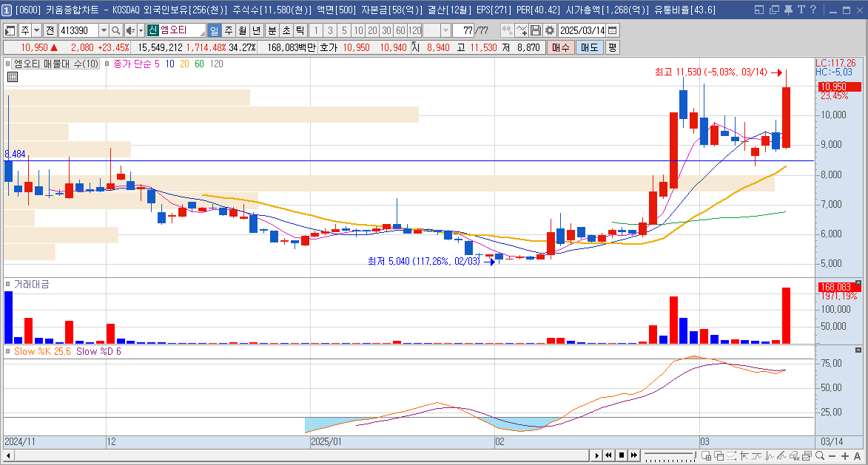
Task: Click the overlapping windows icon in bottom toolbar
Action: (719, 455)
